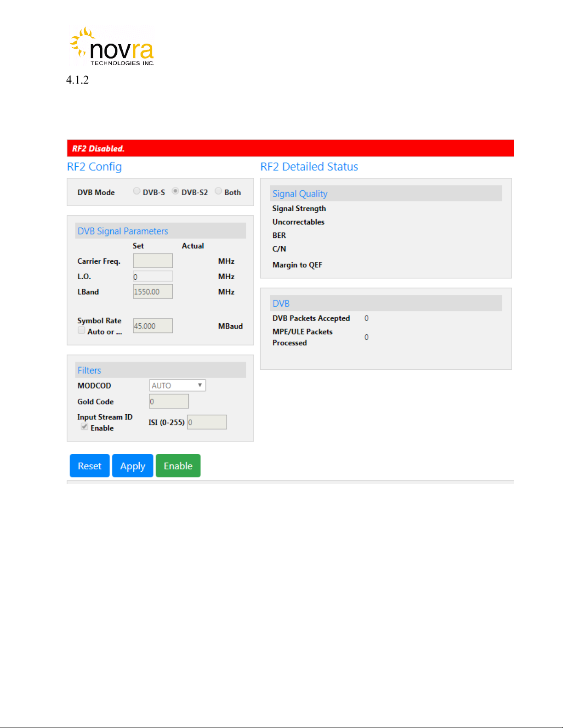Click the Carrier Freq. input field

[x=153, y=261]
